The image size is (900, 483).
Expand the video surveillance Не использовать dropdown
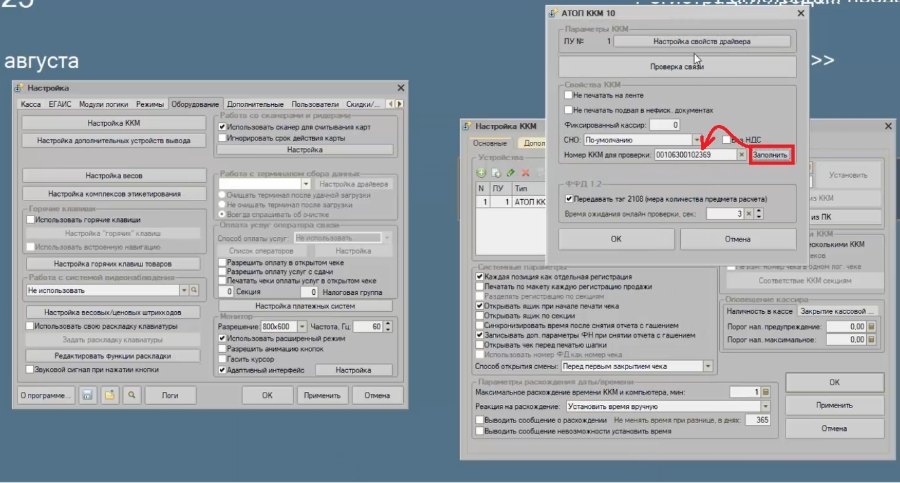pyautogui.click(x=184, y=291)
